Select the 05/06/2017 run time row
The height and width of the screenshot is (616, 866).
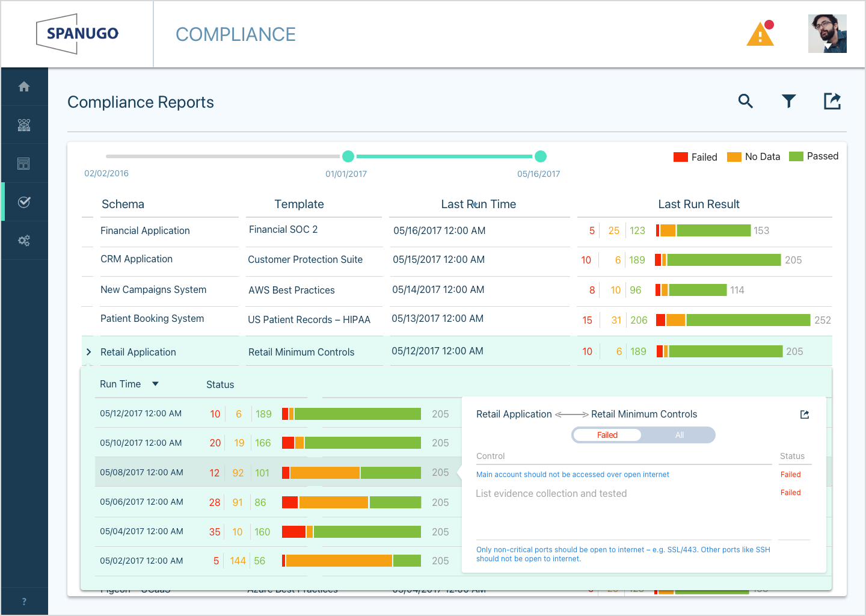pyautogui.click(x=278, y=502)
